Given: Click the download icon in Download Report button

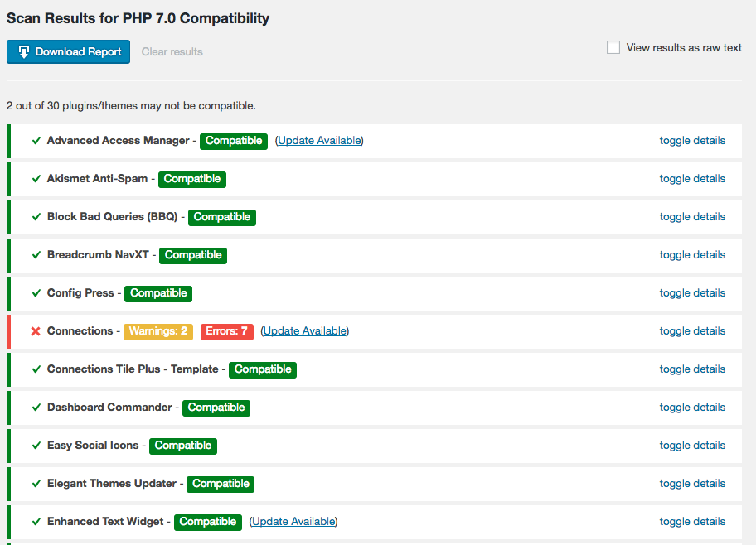Looking at the screenshot, I should (23, 51).
